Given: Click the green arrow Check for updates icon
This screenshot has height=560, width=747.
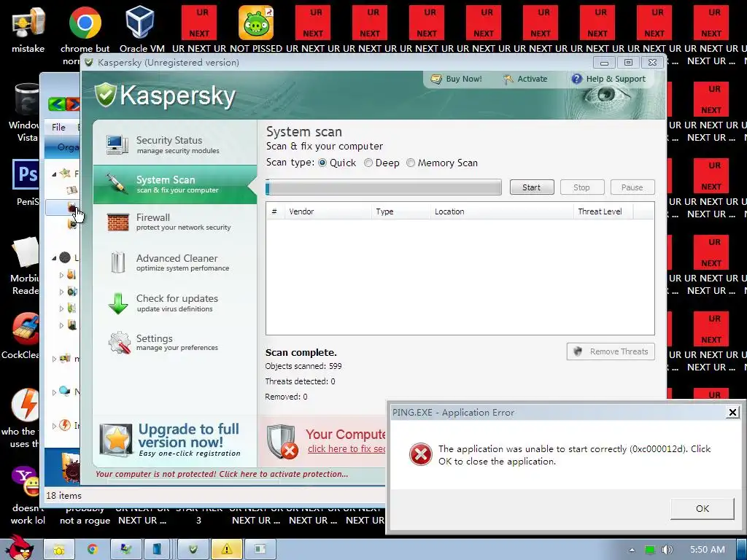Looking at the screenshot, I should tap(117, 303).
